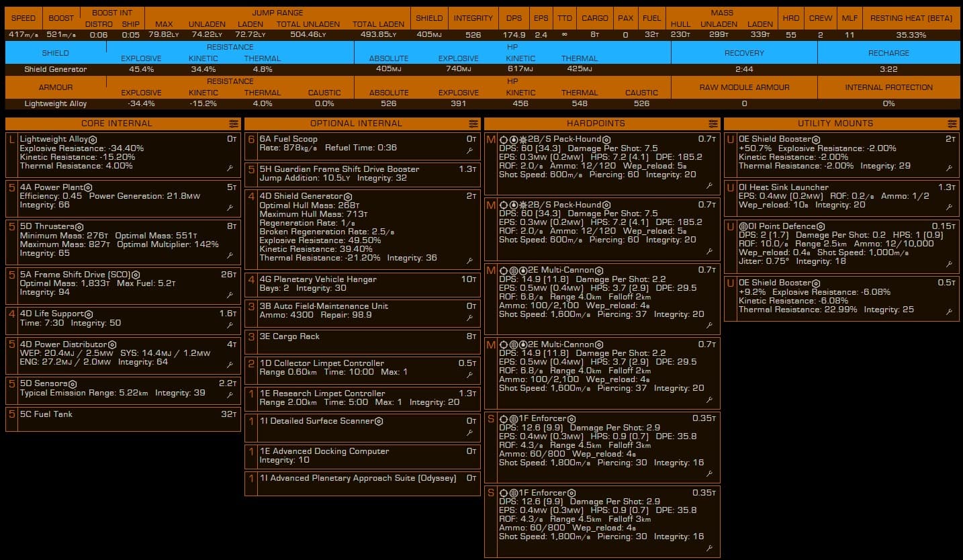The width and height of the screenshot is (963, 560).
Task: Click the 3E Cargo Rack module name
Action: pos(289,336)
